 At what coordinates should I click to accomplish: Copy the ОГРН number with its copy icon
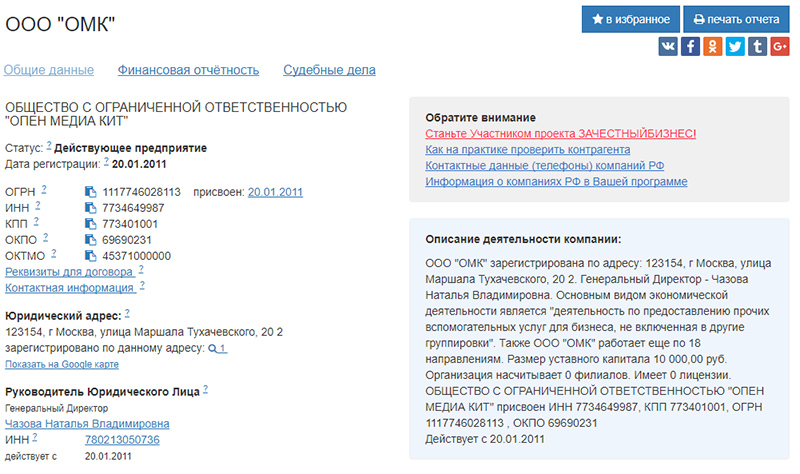pos(90,192)
